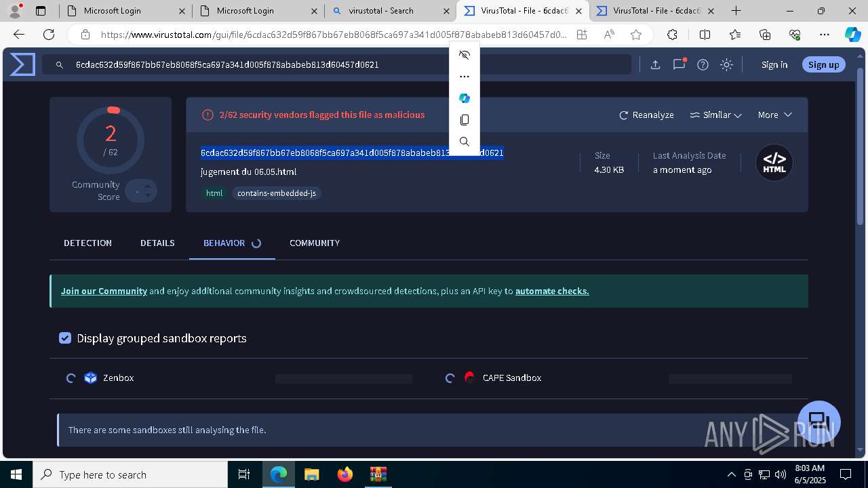Click the Zenbox sandbox entry
This screenshot has height=488, width=868.
point(118,378)
